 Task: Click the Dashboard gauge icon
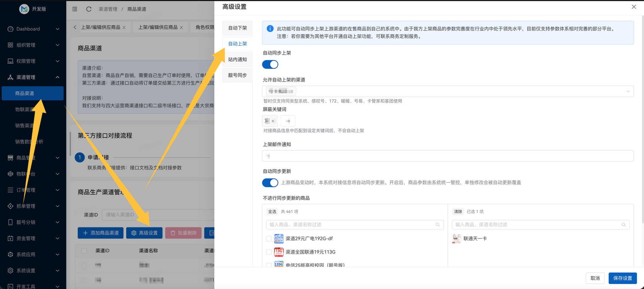(x=10, y=29)
